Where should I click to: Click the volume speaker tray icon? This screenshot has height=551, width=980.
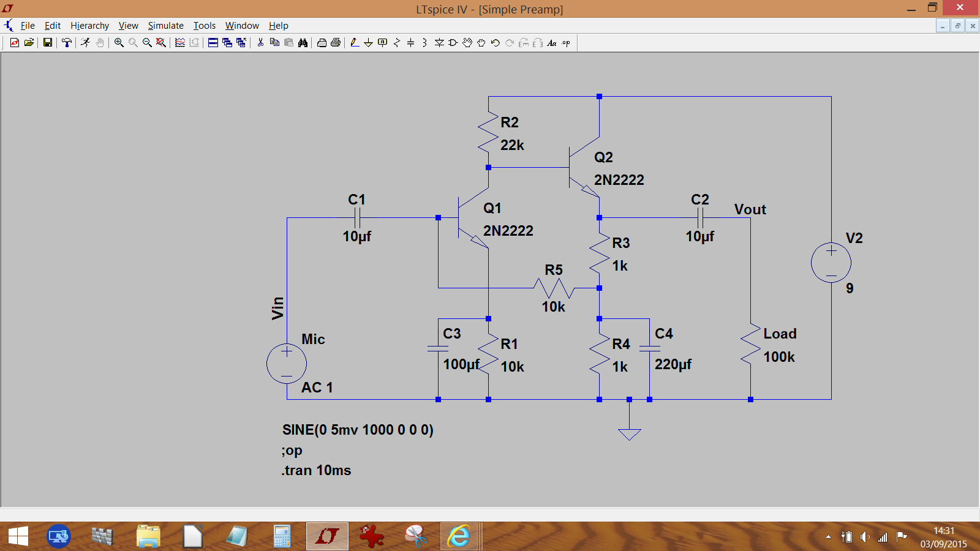[x=865, y=537]
